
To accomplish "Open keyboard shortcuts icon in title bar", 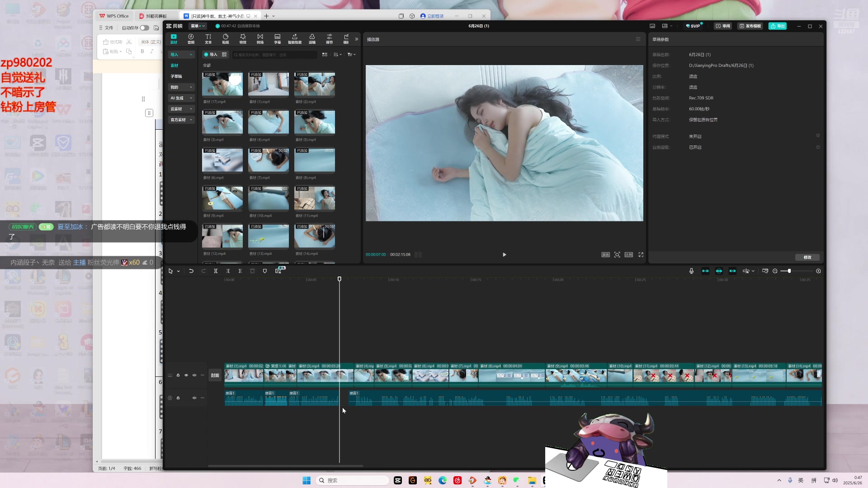I will [x=652, y=26].
